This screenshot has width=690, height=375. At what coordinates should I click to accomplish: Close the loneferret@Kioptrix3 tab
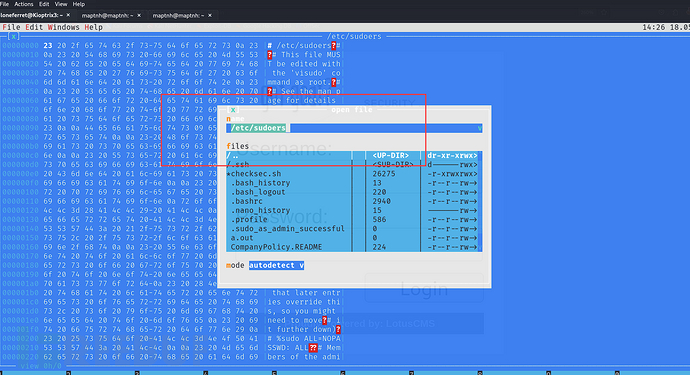[68, 15]
